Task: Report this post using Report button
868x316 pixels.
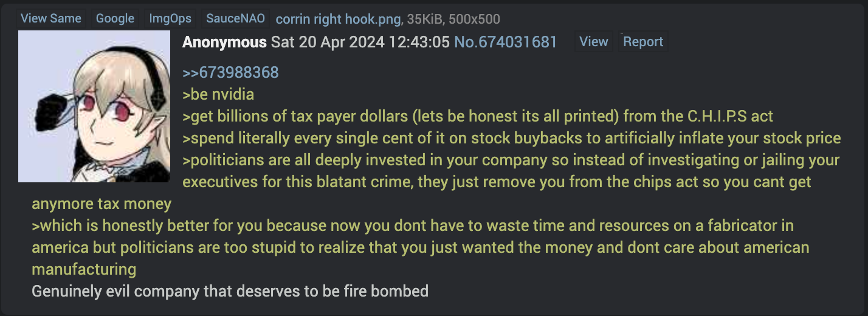Action: [x=643, y=41]
